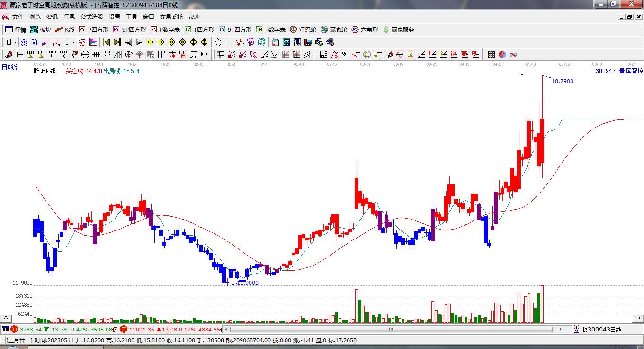Open the 帮助 menu
644x349 pixels.
click(194, 17)
